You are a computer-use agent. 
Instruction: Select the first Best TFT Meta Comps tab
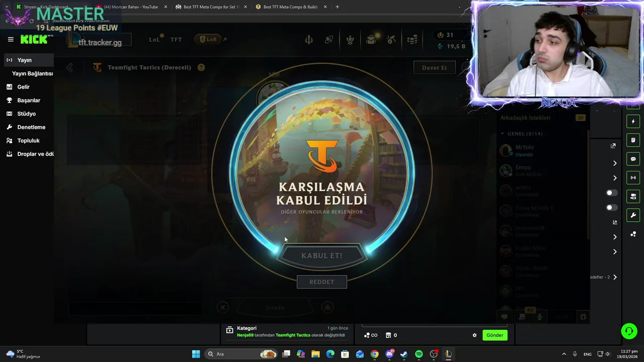click(x=210, y=7)
